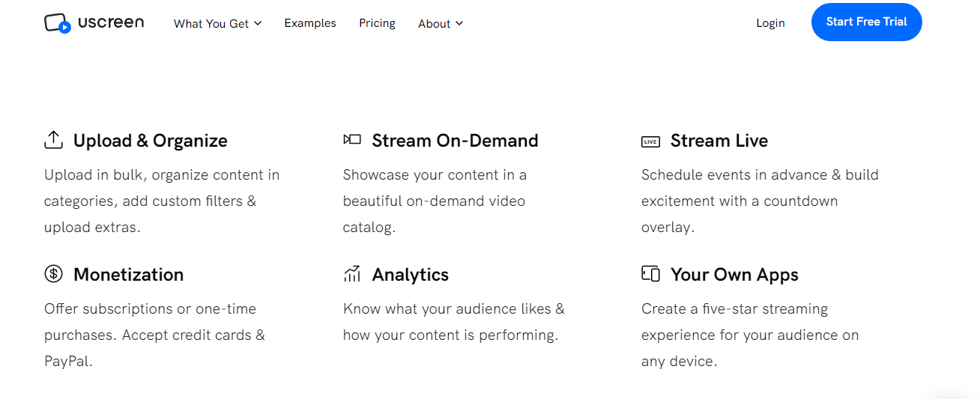The height and width of the screenshot is (399, 980).
Task: Click the Analytics heading text
Action: pyautogui.click(x=410, y=275)
